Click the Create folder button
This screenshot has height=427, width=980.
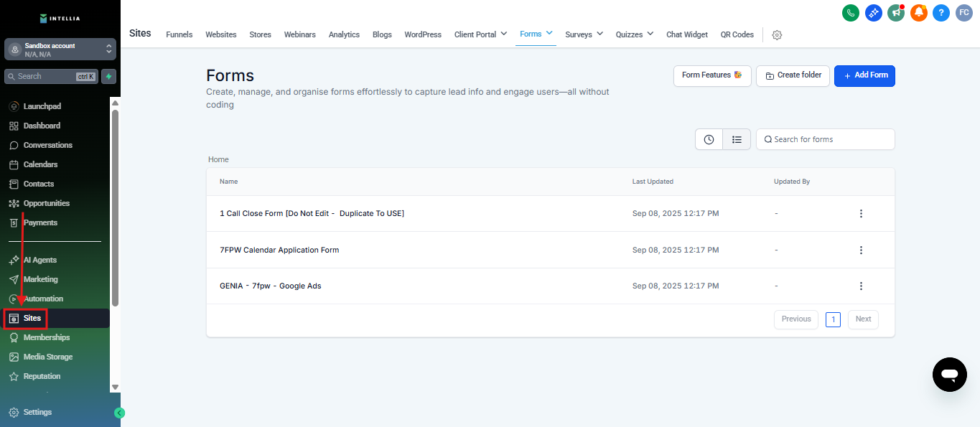793,75
